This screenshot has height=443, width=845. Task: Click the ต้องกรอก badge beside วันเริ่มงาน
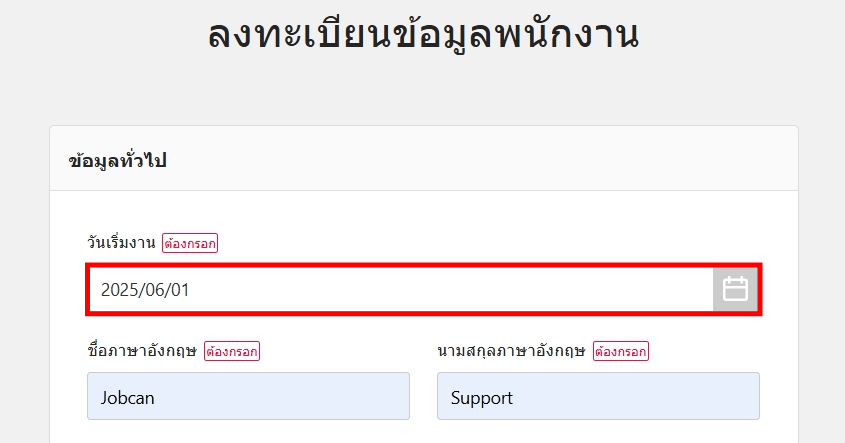[190, 243]
